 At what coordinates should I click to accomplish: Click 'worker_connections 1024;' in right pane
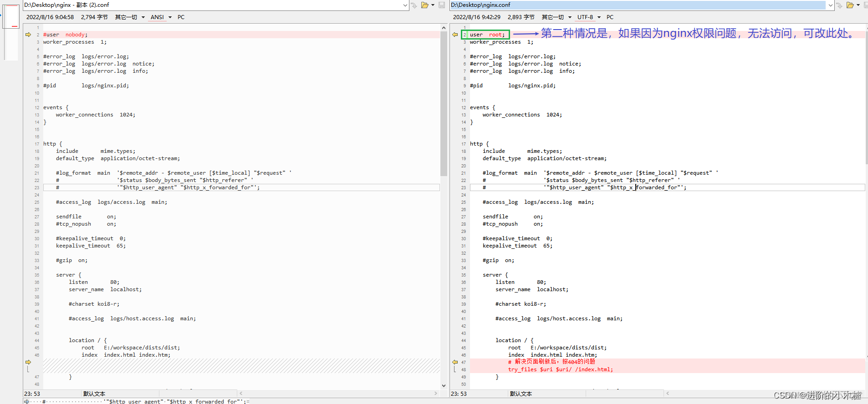click(522, 115)
